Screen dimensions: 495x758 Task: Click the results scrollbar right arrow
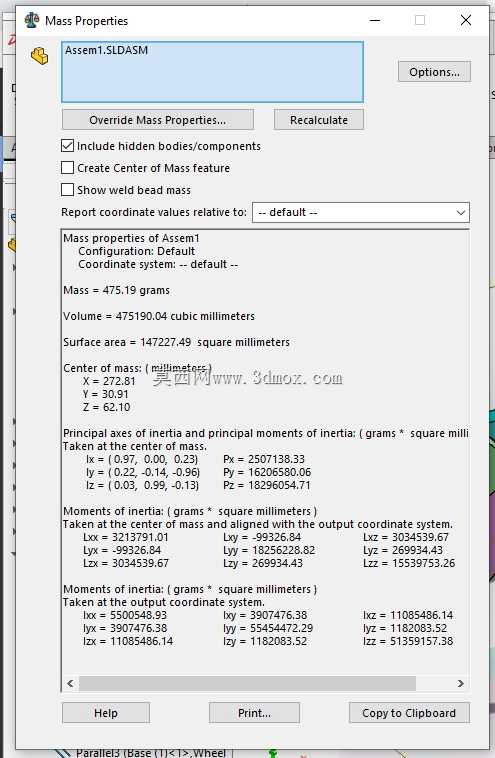click(x=460, y=683)
